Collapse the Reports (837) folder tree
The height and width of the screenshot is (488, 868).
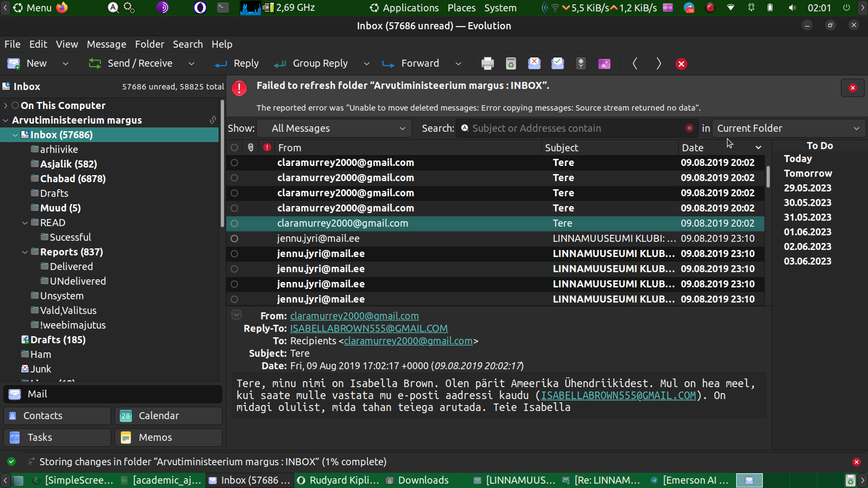pos(25,252)
